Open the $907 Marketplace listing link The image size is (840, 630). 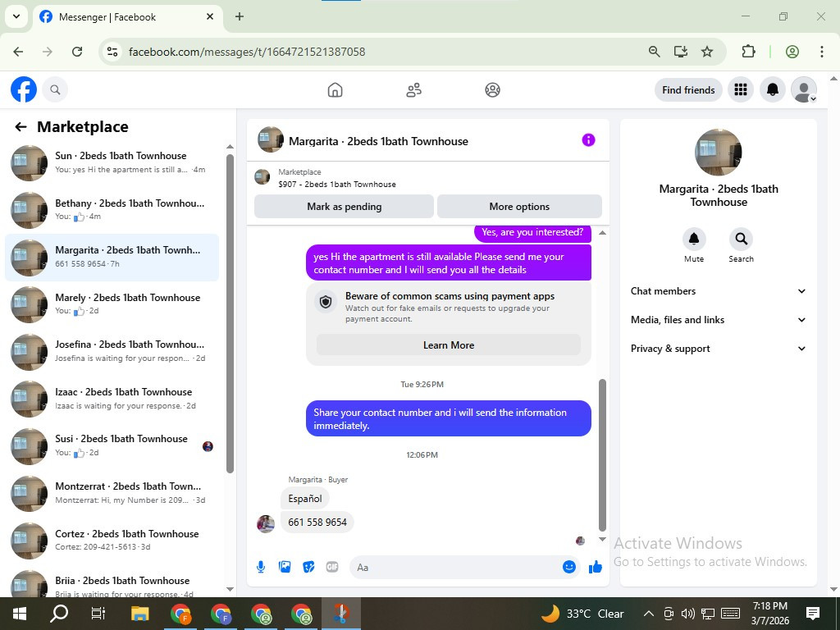pos(337,184)
